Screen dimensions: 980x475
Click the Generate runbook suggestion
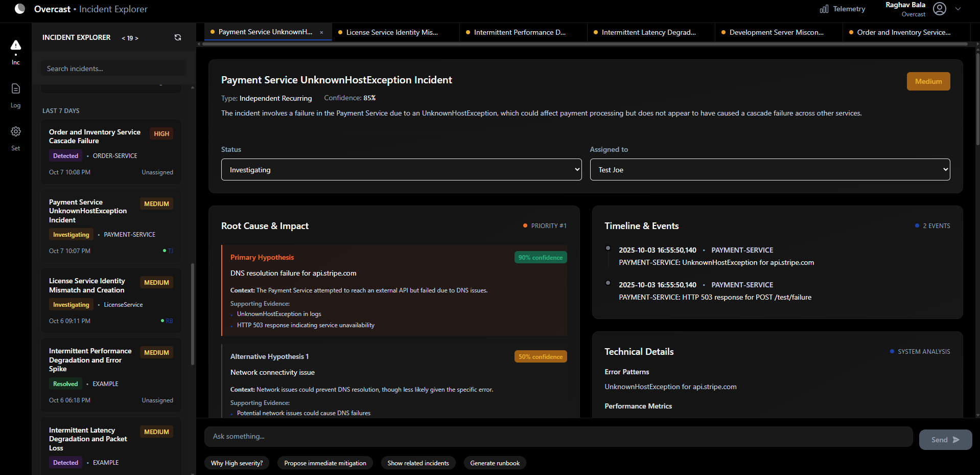[x=495, y=463]
